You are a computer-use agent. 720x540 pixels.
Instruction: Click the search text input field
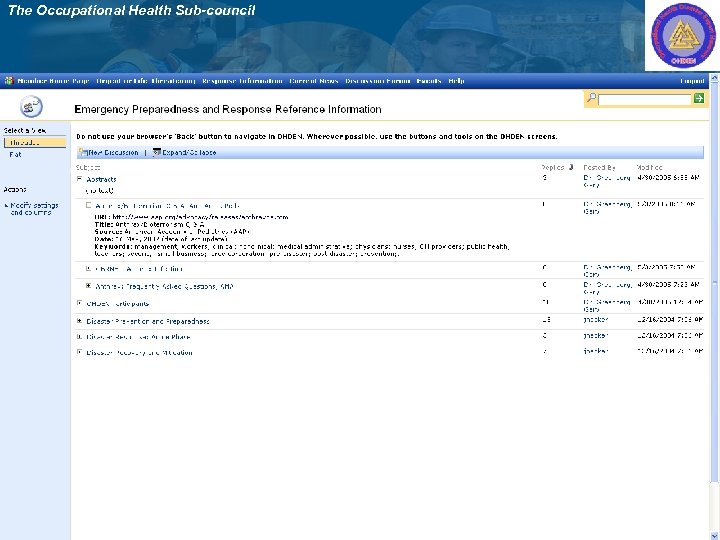pos(644,99)
